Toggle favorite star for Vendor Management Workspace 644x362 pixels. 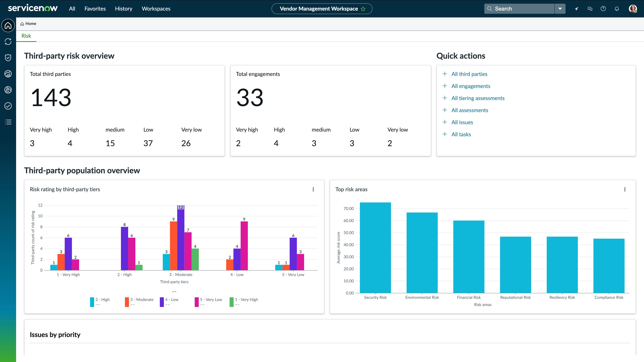pos(363,9)
